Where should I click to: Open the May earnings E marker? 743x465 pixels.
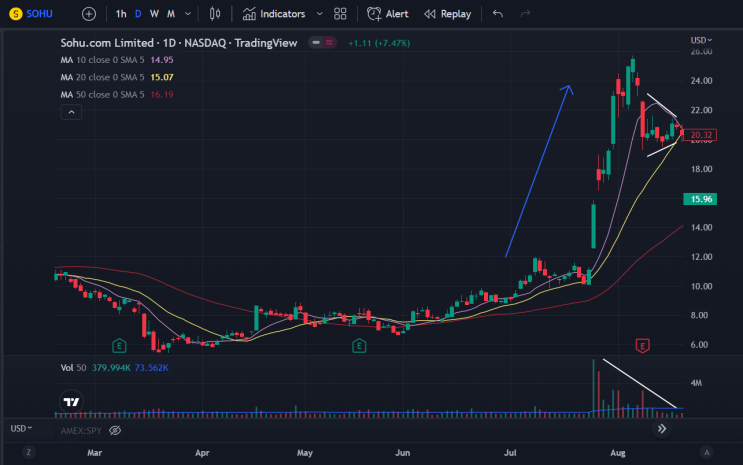(359, 346)
